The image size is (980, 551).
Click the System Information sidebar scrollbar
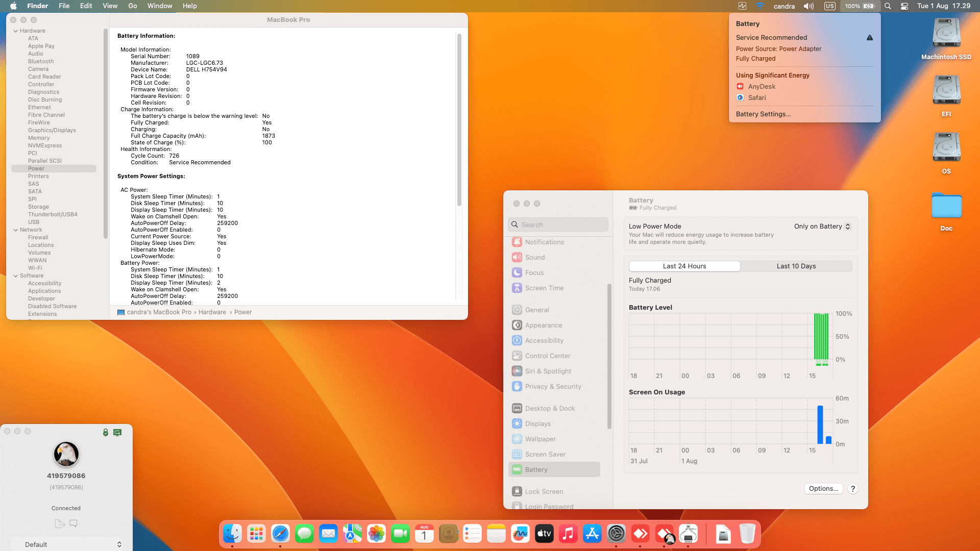(x=106, y=134)
